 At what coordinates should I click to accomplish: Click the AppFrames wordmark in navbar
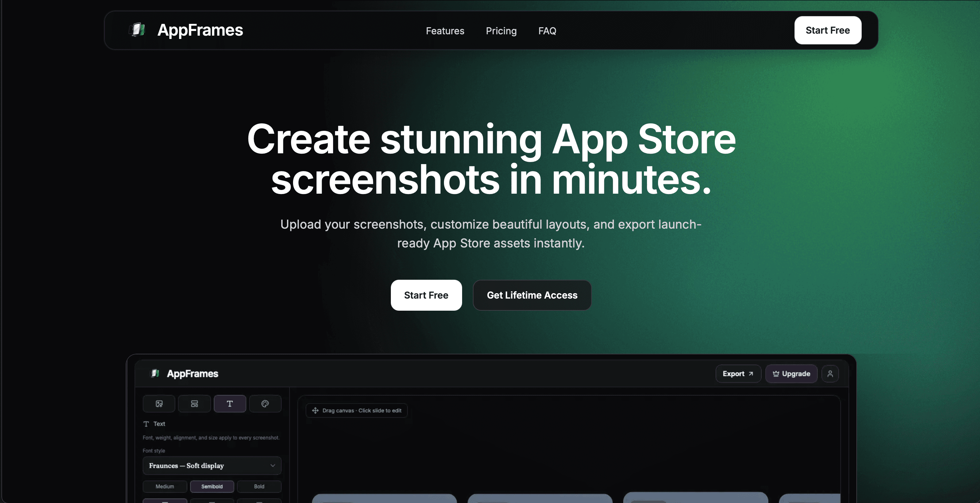(x=200, y=30)
